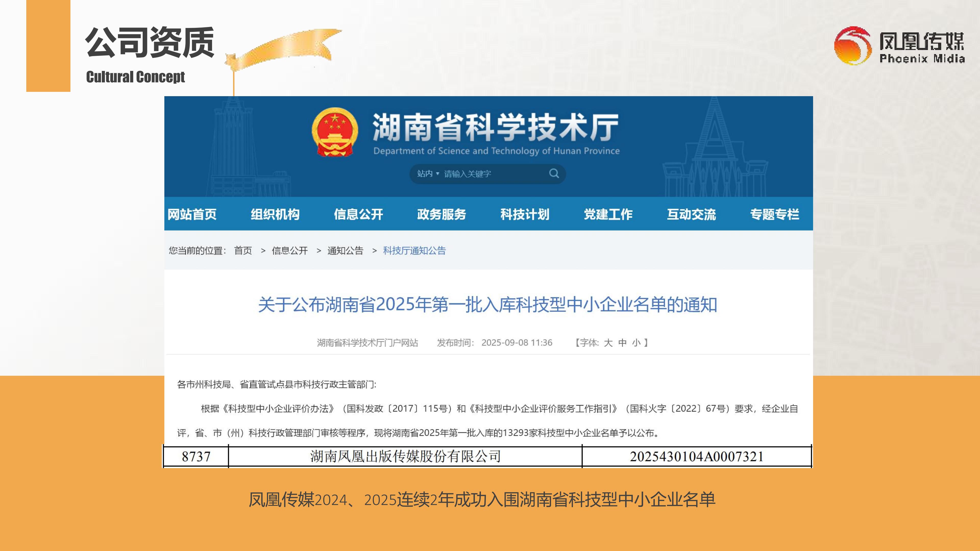
Task: Click the magnifier search icon
Action: tap(554, 173)
